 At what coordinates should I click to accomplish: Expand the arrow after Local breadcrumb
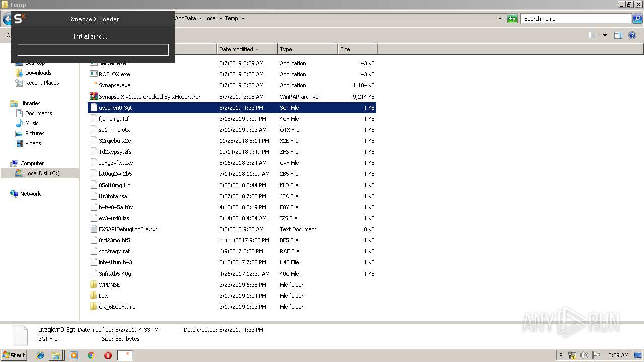(x=220, y=18)
